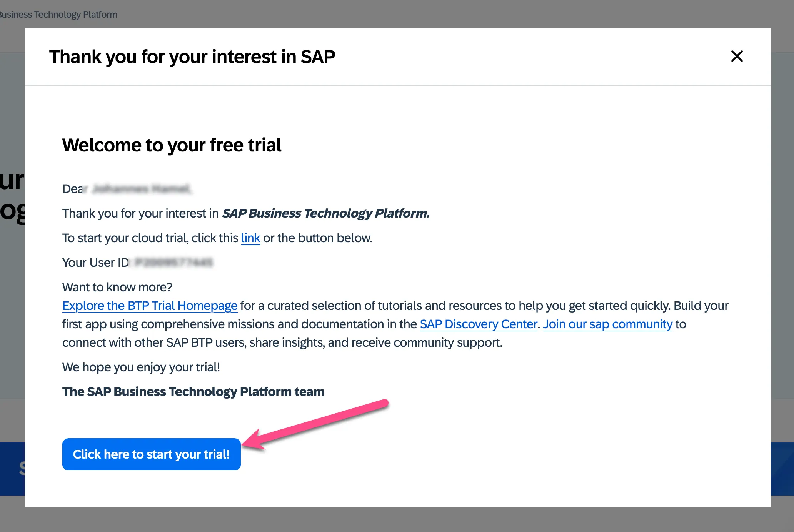Open 'Explore the BTP Trial Homepage' link
Screen dimensions: 794x532
(x=150, y=306)
